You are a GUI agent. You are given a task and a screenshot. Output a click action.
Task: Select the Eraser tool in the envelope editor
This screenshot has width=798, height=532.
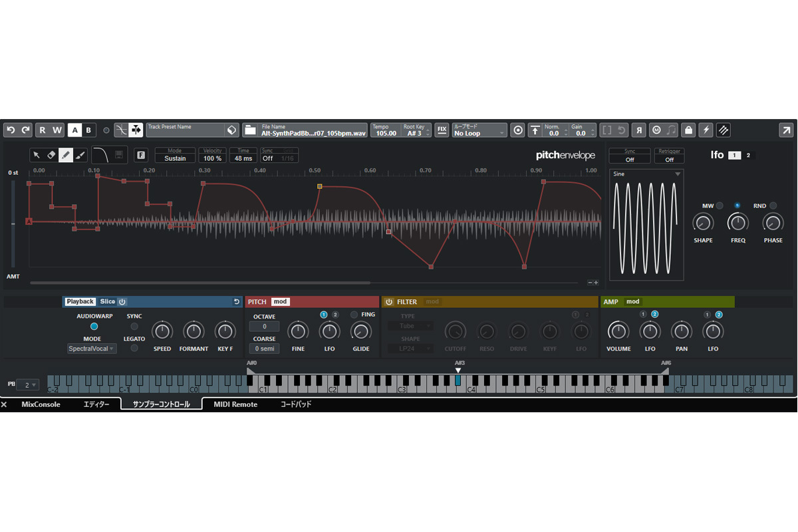point(51,154)
